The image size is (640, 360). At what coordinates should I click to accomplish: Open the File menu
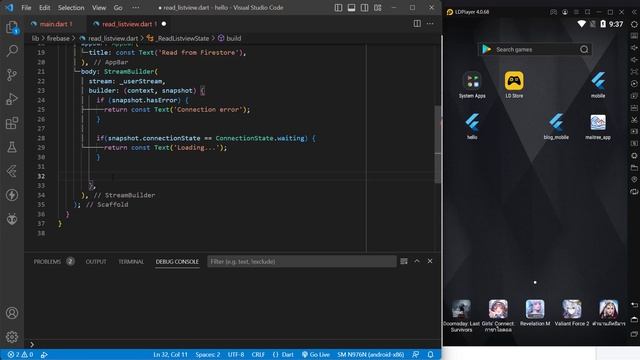pyautogui.click(x=26, y=8)
